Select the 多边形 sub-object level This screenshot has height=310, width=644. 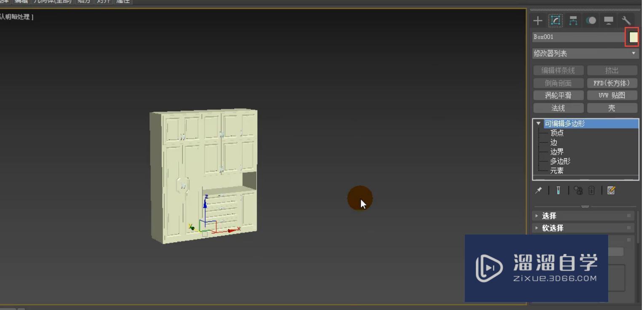click(560, 161)
